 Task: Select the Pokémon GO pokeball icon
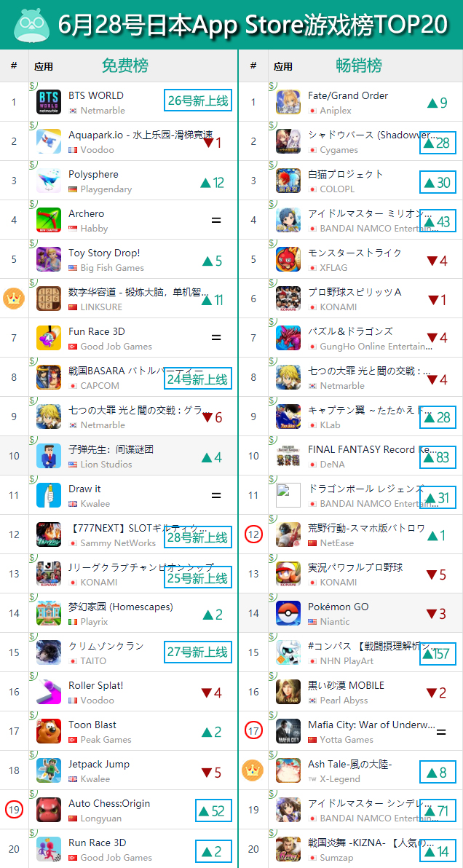[288, 613]
